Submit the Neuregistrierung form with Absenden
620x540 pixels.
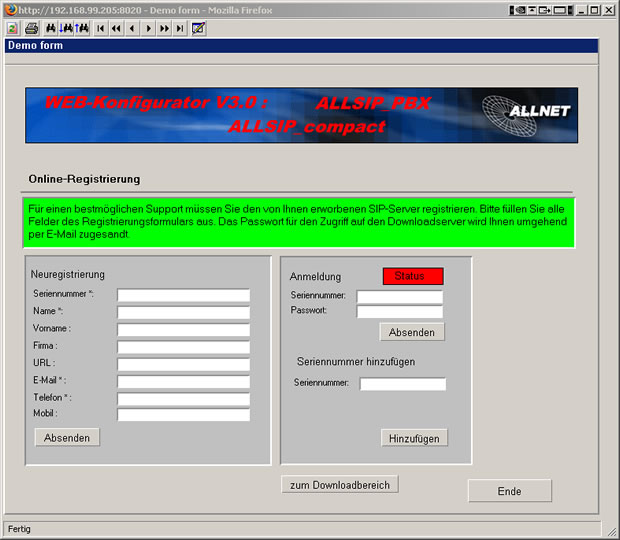tap(67, 437)
